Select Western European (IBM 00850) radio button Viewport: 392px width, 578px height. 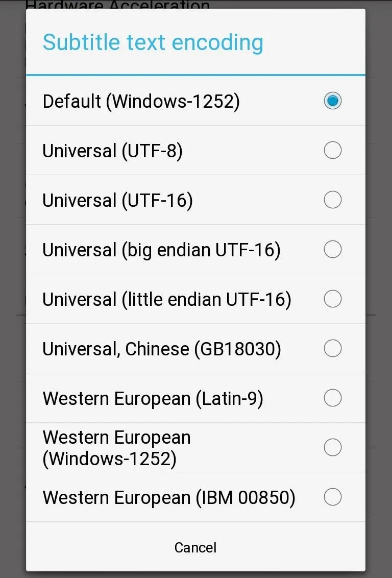point(332,497)
